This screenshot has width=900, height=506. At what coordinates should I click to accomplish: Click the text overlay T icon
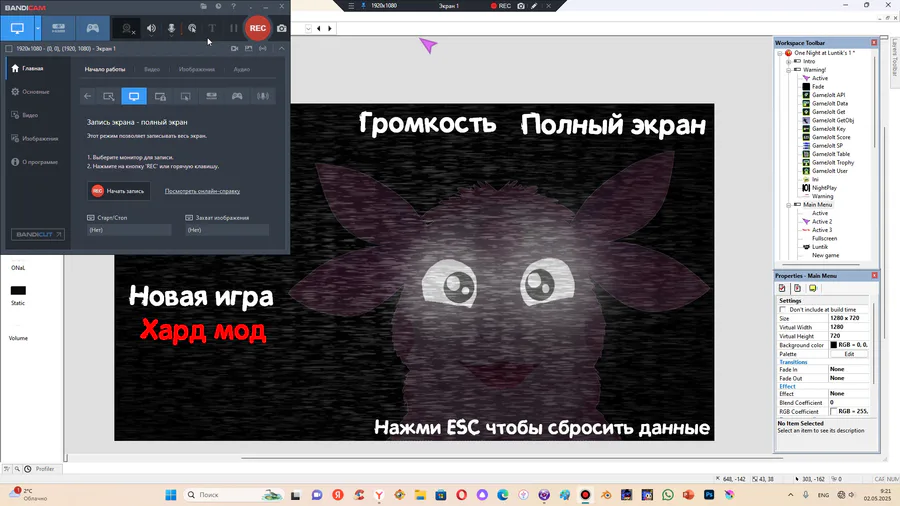pyautogui.click(x=212, y=28)
